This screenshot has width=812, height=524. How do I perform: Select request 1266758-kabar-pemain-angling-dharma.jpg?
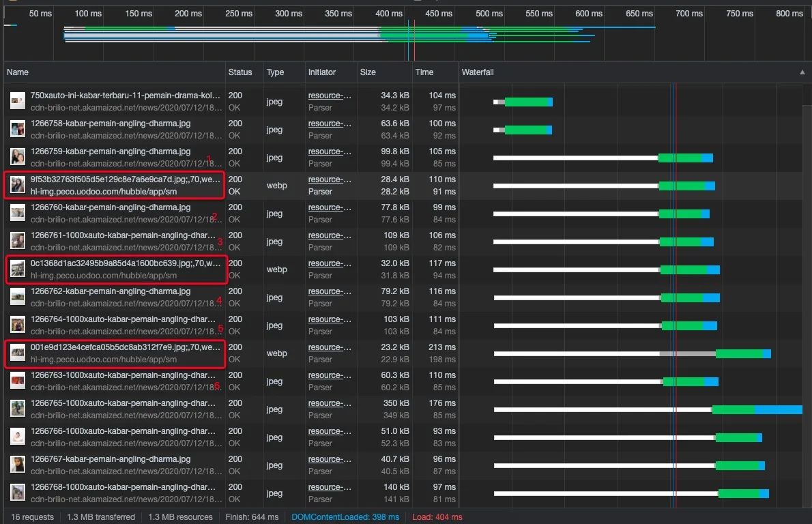coord(111,123)
